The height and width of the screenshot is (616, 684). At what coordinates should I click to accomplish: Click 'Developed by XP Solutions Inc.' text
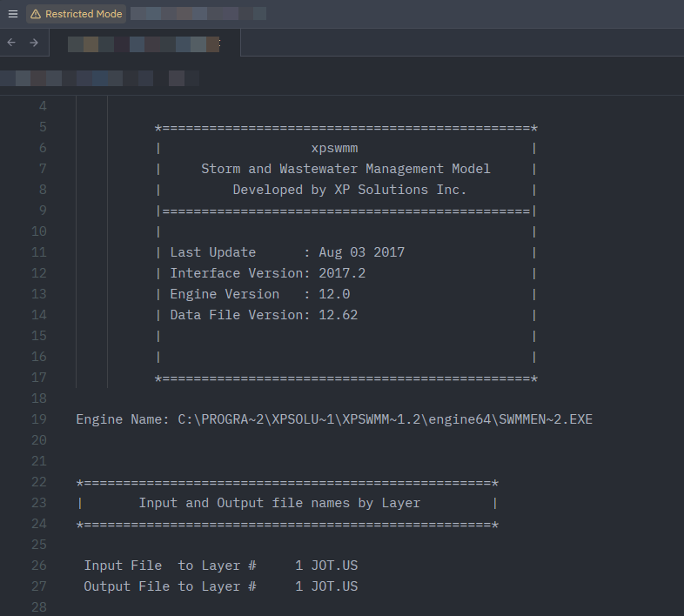click(350, 190)
